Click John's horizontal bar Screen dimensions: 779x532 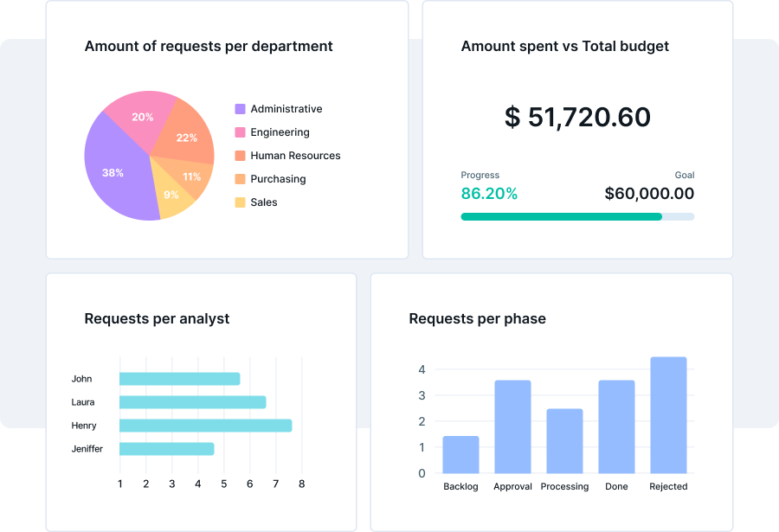[179, 379]
